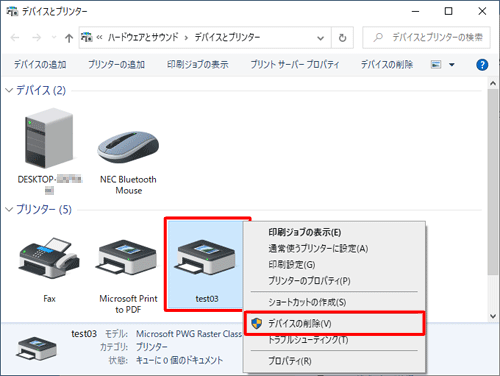The width and height of the screenshot is (500, 376).
Task: Click the control panel icon in address bar
Action: point(87,37)
